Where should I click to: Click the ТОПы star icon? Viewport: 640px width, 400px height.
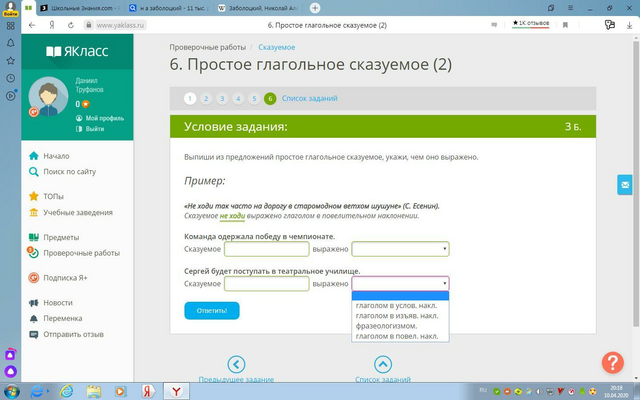tap(34, 196)
